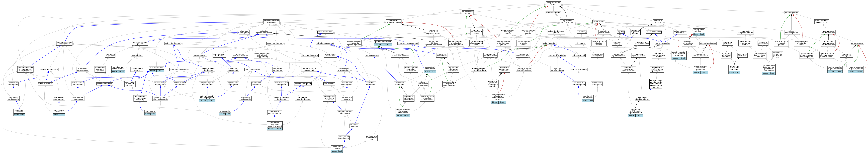The width and height of the screenshot is (868, 154).
Task: Select 'pattern specification process' node
Action: coord(140,43)
